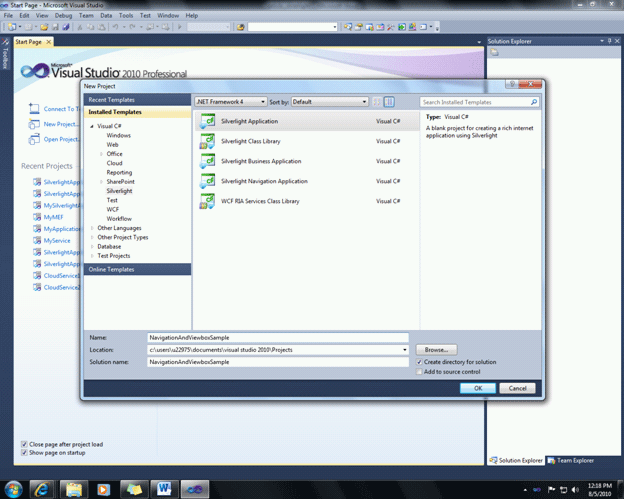Select the Silverlight Navigation Application template icon

pyautogui.click(x=207, y=181)
